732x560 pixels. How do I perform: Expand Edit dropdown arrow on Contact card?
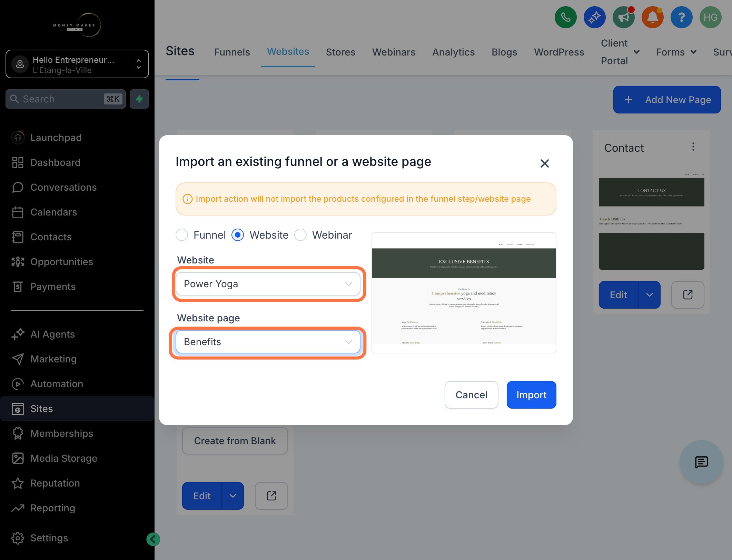point(650,295)
